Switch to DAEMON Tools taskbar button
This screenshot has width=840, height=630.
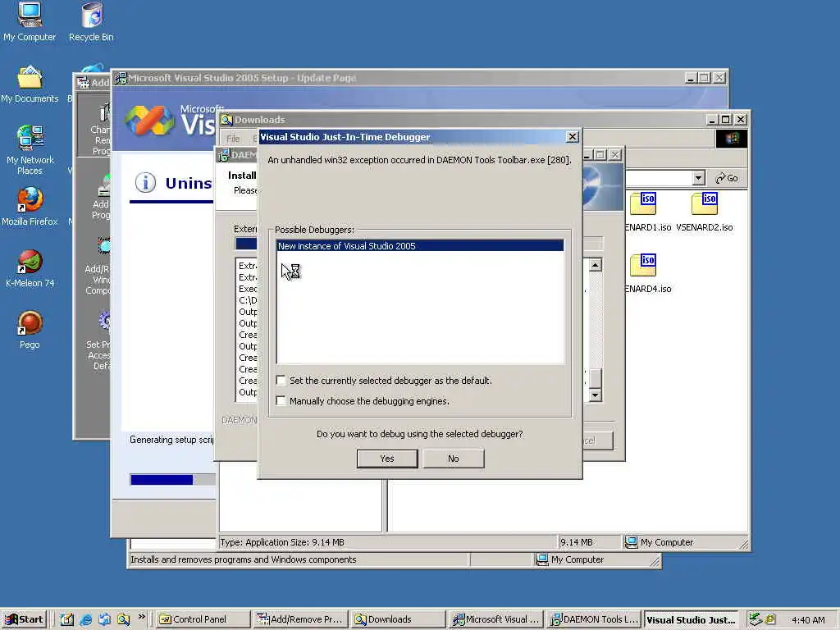pos(594,619)
